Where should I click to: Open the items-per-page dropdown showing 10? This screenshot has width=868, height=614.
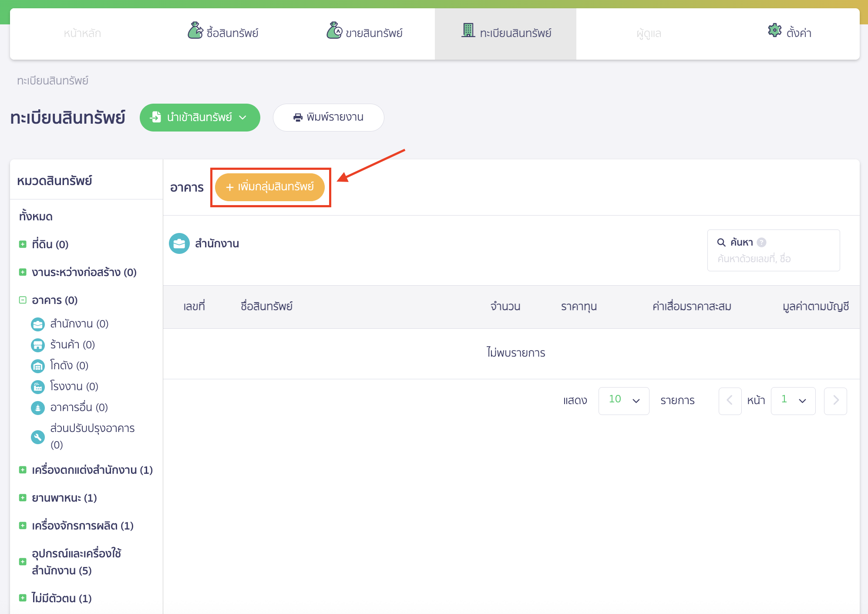623,401
